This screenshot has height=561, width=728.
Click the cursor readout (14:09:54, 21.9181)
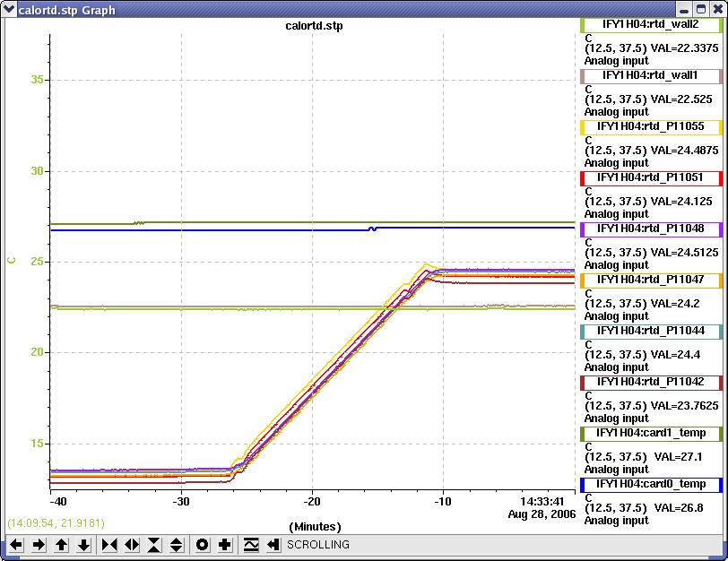tap(56, 523)
